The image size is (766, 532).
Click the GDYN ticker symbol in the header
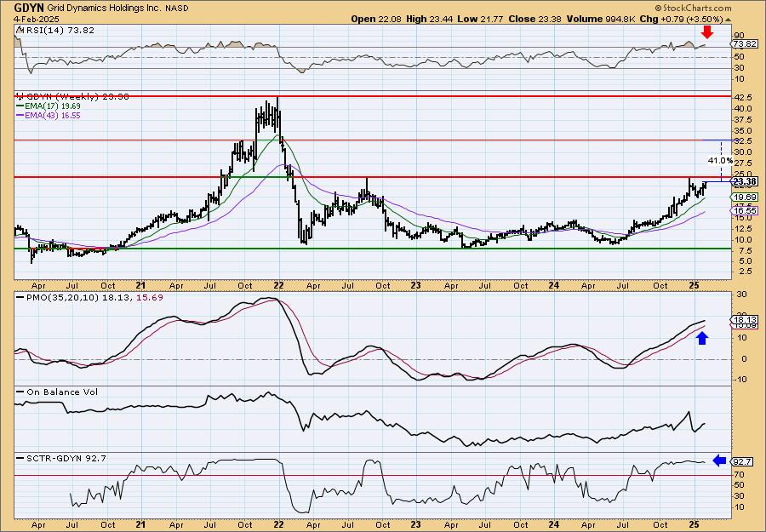coord(29,9)
